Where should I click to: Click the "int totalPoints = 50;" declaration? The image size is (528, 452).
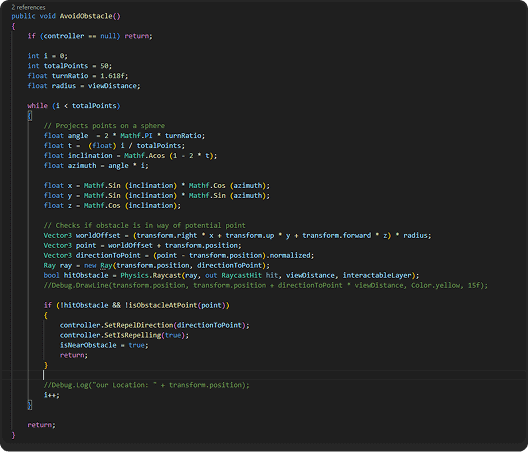[70, 66]
